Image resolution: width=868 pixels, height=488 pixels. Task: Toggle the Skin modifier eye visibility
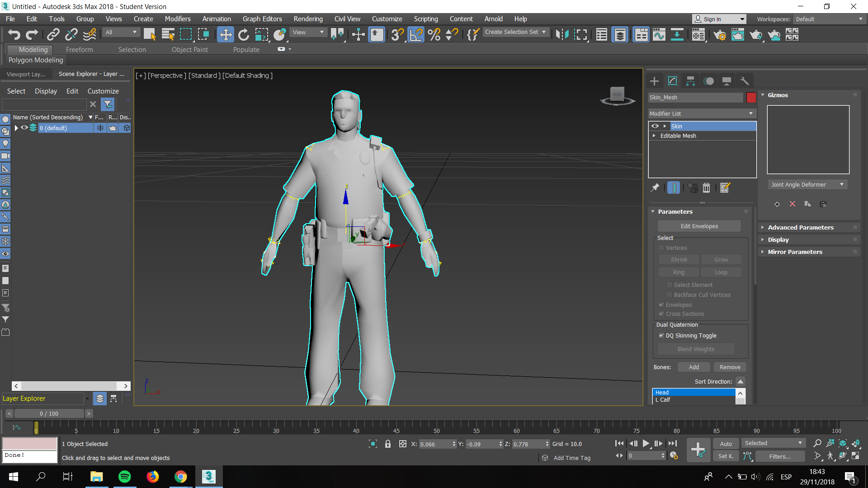(655, 126)
